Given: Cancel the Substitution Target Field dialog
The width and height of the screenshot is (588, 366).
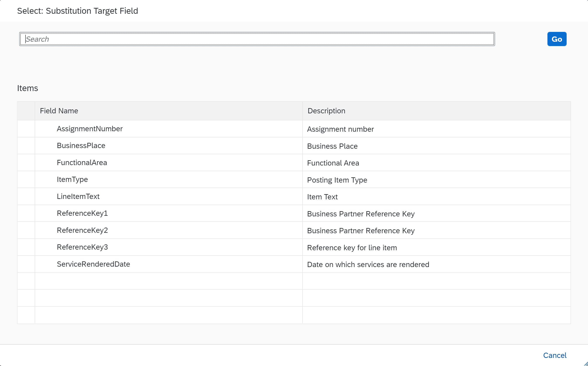Looking at the screenshot, I should pos(555,355).
